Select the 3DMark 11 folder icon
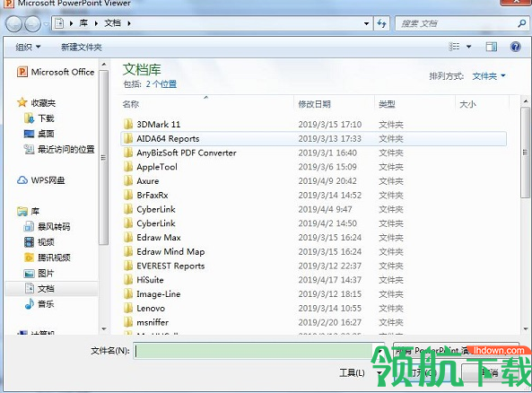Viewport: 532px width, 393px height. coord(128,124)
